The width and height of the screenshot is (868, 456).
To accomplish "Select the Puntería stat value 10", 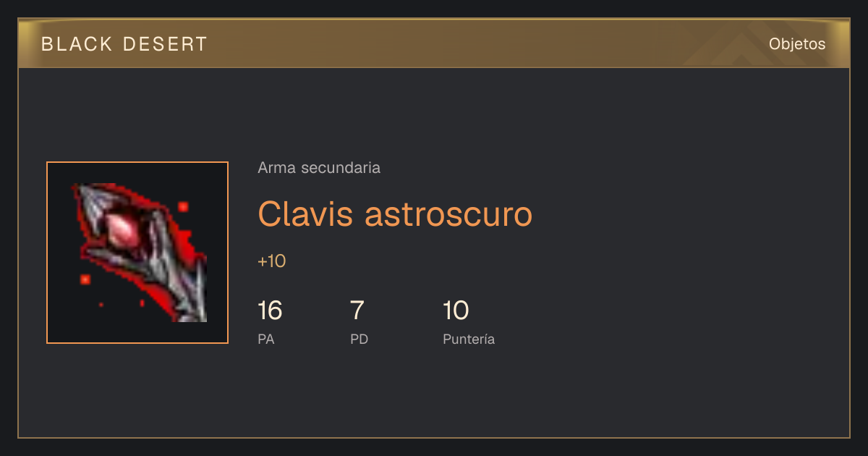I will point(456,311).
